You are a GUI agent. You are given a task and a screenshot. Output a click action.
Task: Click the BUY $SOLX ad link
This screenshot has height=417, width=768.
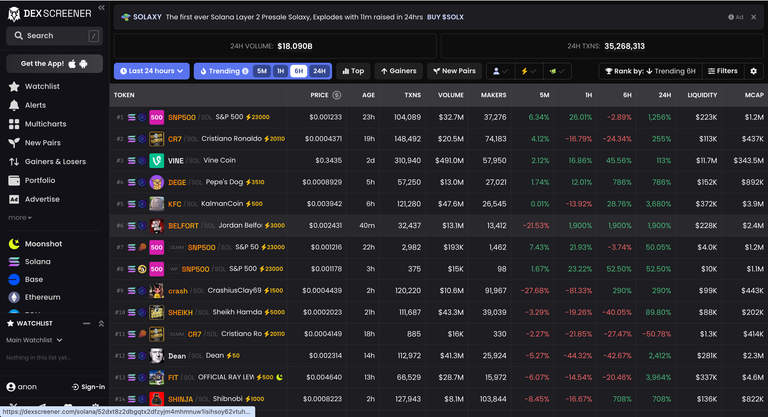(445, 17)
